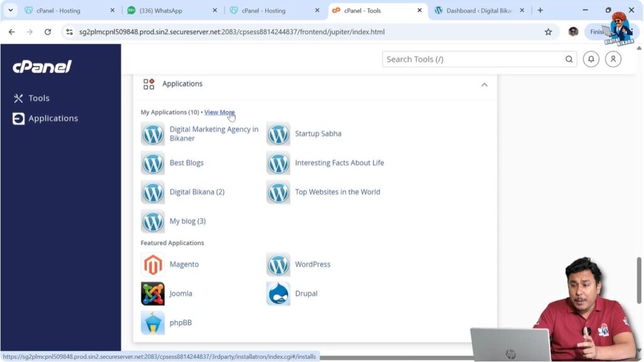Select the phpBB application icon
The image size is (644, 362).
click(x=153, y=322)
